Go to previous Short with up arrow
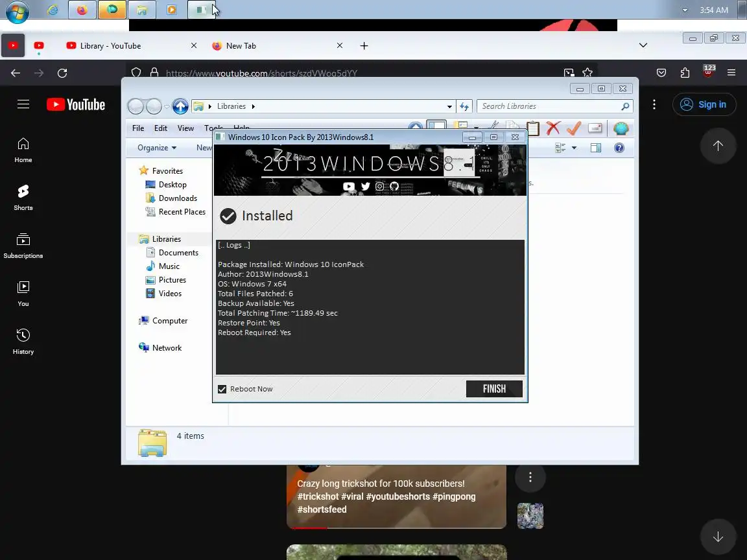 718,146
